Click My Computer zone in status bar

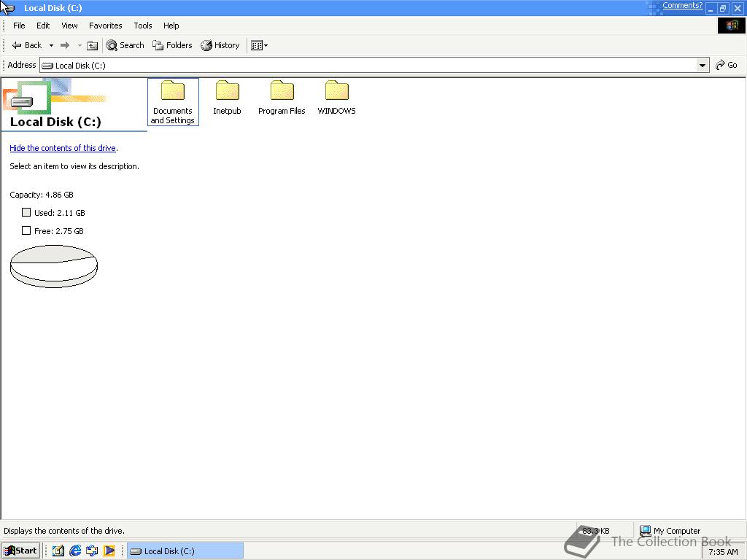670,531
